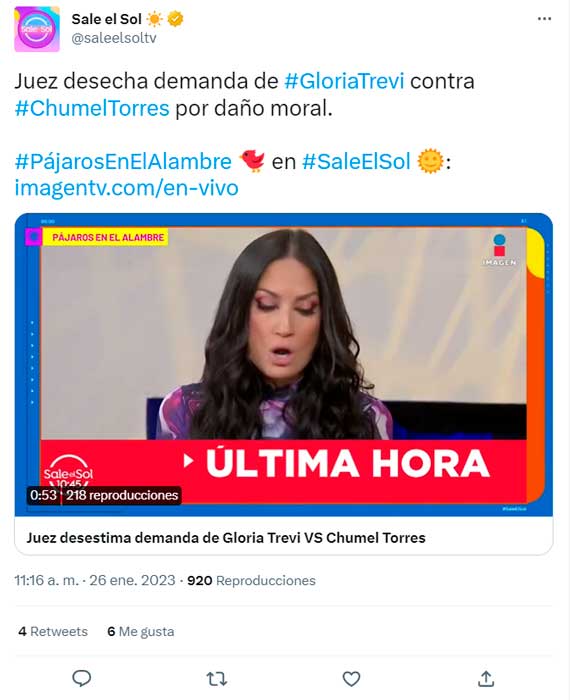Open the #PájarosEnElAlambre hashtag

[x=123, y=161]
